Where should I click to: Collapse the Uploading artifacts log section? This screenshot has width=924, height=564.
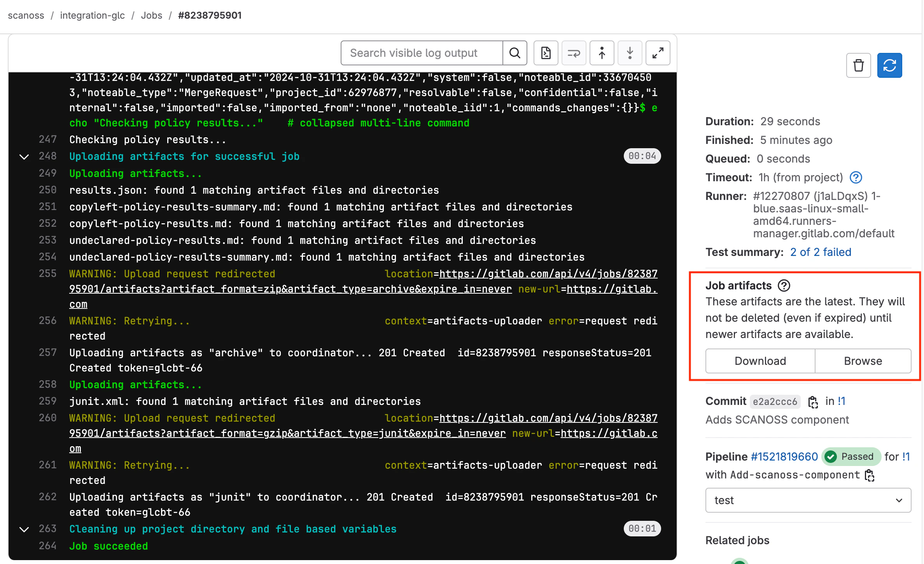pos(24,156)
